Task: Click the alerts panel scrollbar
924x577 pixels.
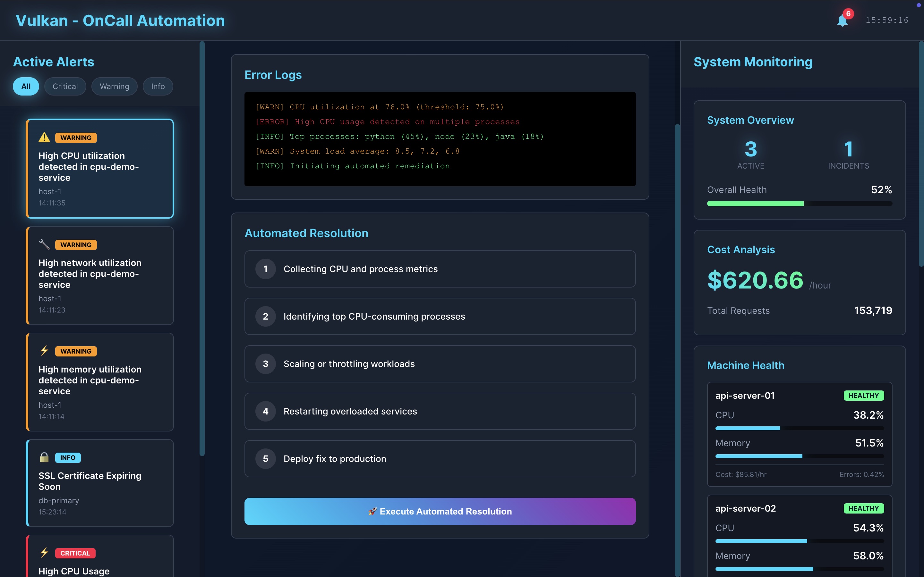Action: point(202,248)
